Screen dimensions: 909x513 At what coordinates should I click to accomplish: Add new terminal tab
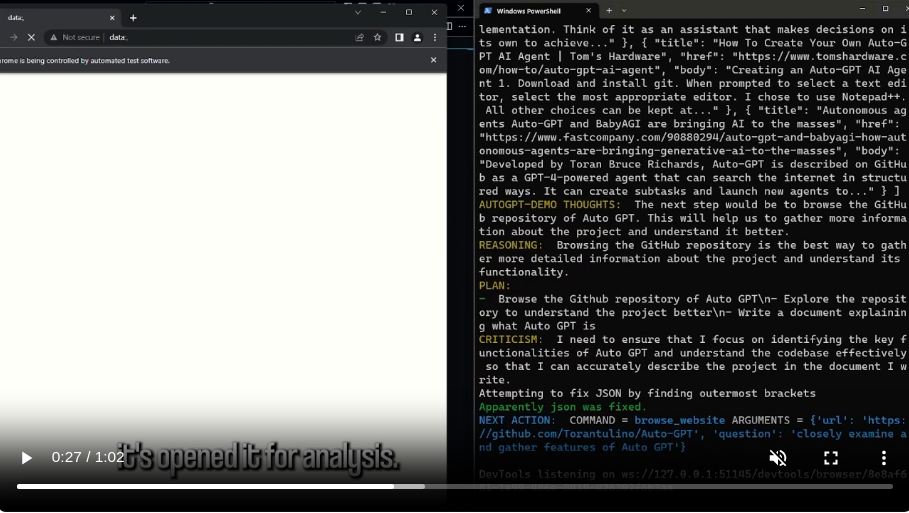[x=609, y=10]
